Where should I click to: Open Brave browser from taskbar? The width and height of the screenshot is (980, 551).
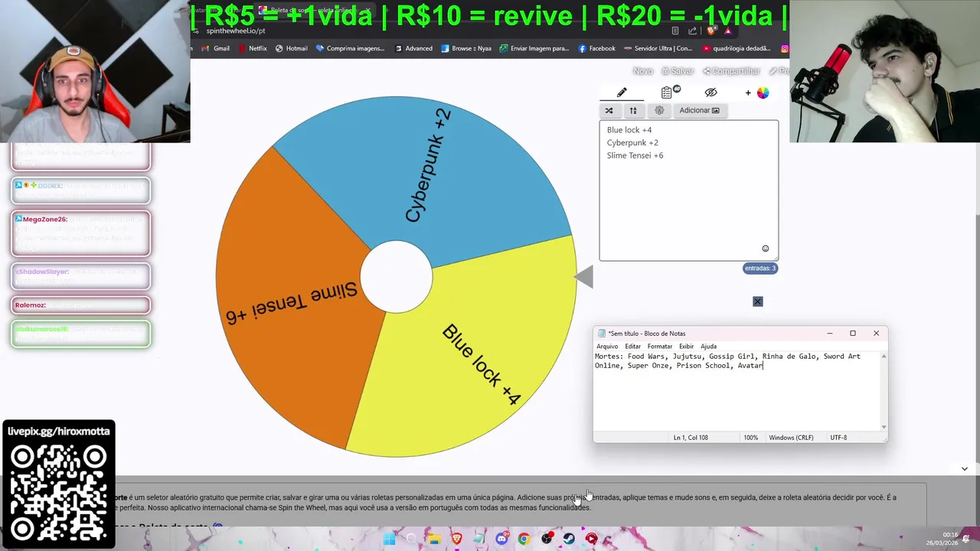pyautogui.click(x=456, y=539)
